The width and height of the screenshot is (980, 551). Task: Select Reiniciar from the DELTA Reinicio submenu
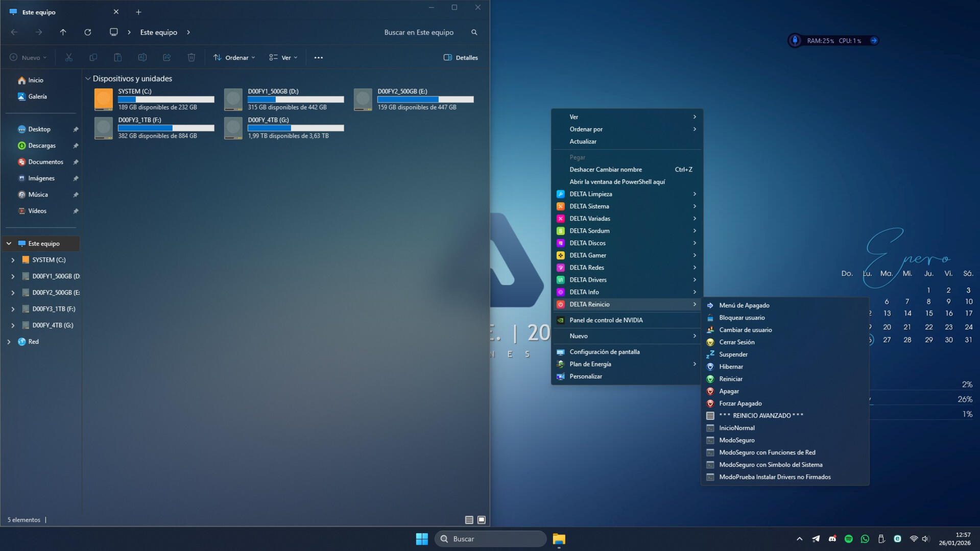click(x=730, y=379)
